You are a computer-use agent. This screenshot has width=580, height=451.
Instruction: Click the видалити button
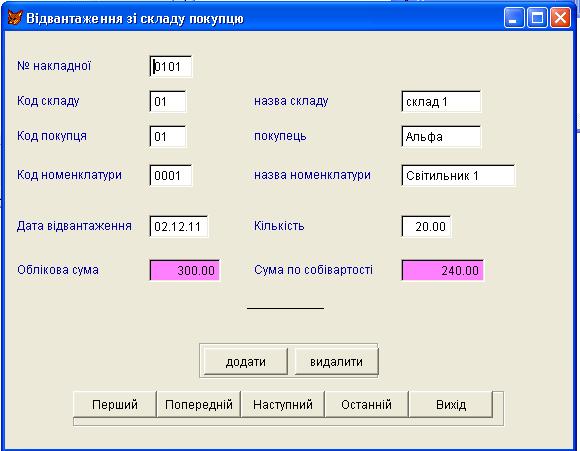pyautogui.click(x=336, y=361)
